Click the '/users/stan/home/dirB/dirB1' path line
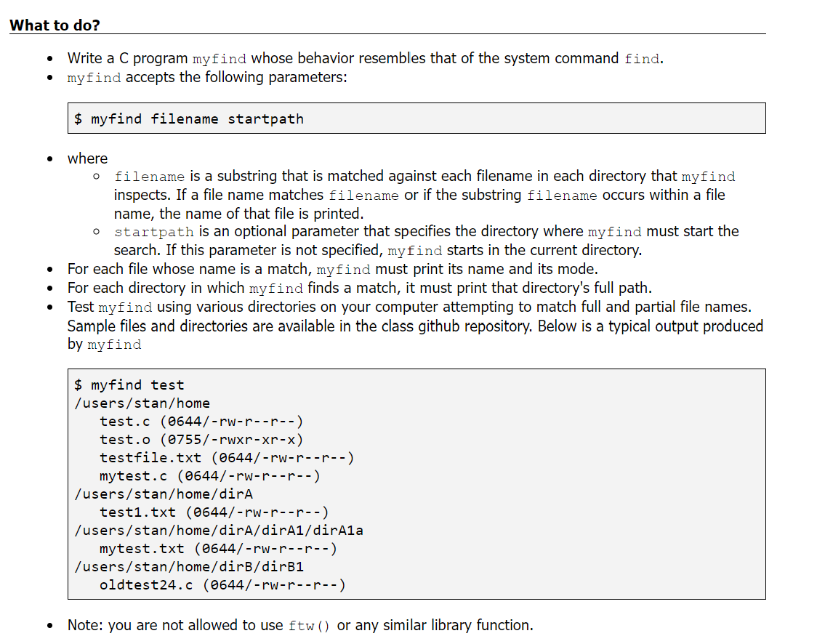817x644 pixels. coord(188,567)
